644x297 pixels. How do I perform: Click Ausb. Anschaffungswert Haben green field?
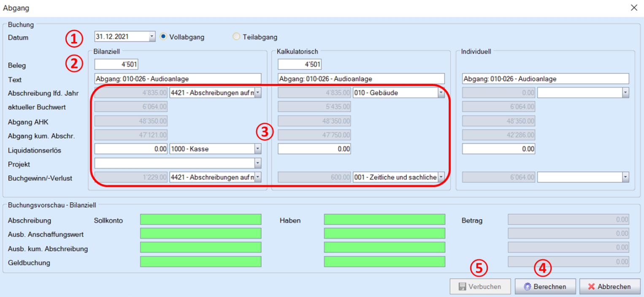coord(384,233)
